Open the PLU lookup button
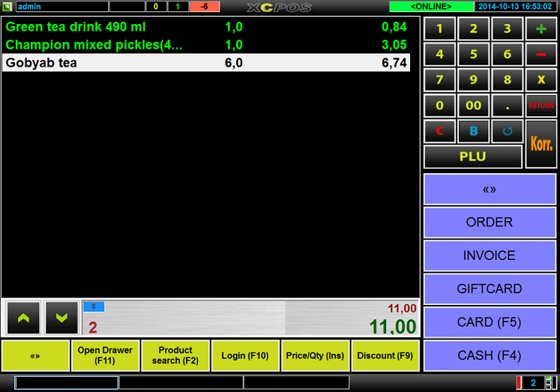Viewport: 560px width, 392px height. pos(472,157)
